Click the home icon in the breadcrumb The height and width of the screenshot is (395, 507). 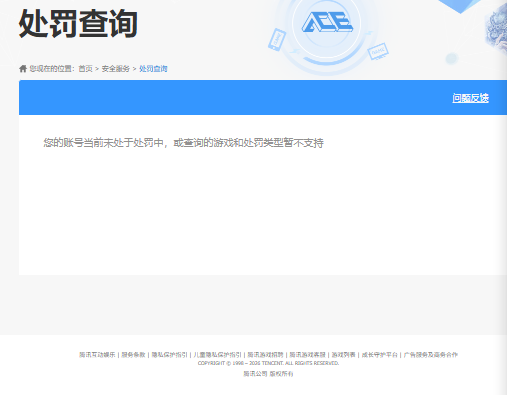(x=23, y=69)
